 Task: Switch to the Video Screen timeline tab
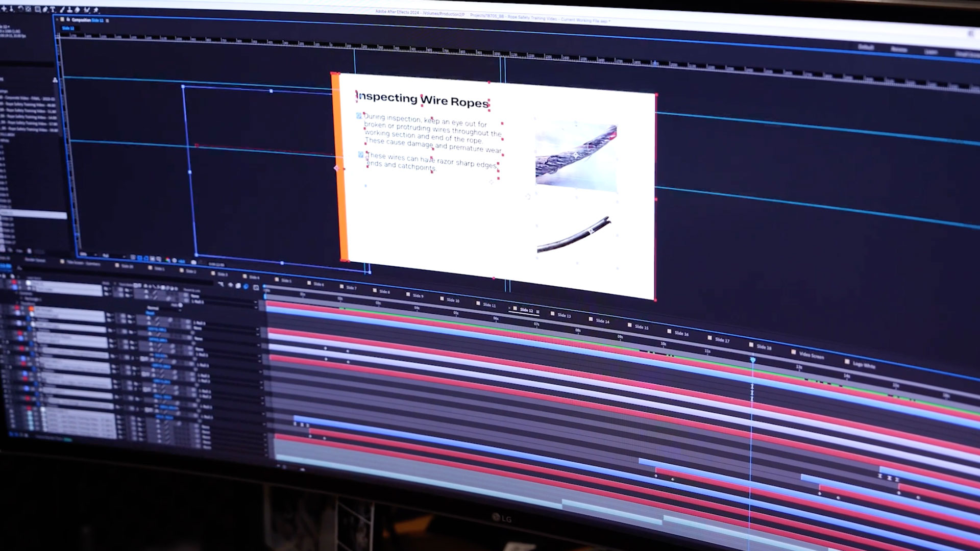[811, 355]
